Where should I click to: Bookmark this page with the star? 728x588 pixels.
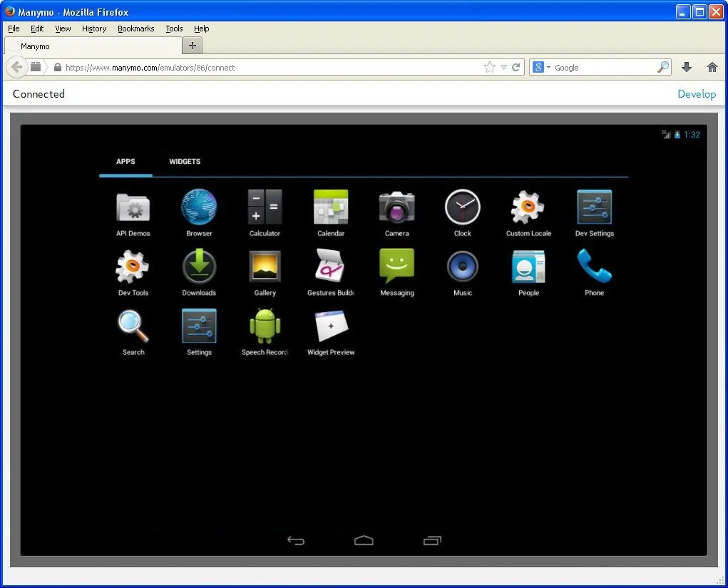pos(489,68)
